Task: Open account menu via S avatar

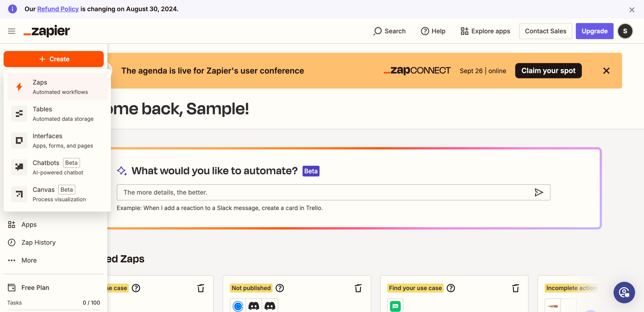Action: 625,31
